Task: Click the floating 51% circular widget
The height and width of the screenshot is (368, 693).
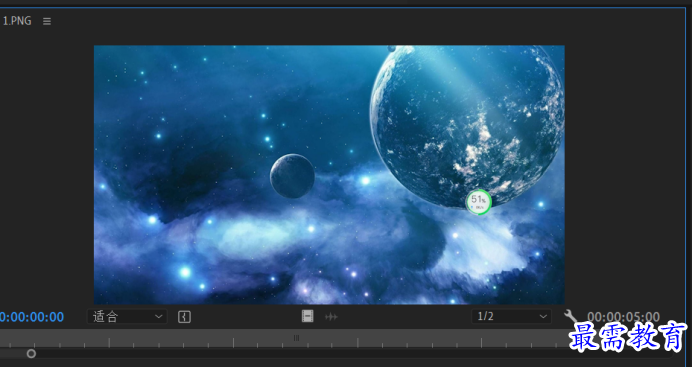Action: (x=479, y=202)
